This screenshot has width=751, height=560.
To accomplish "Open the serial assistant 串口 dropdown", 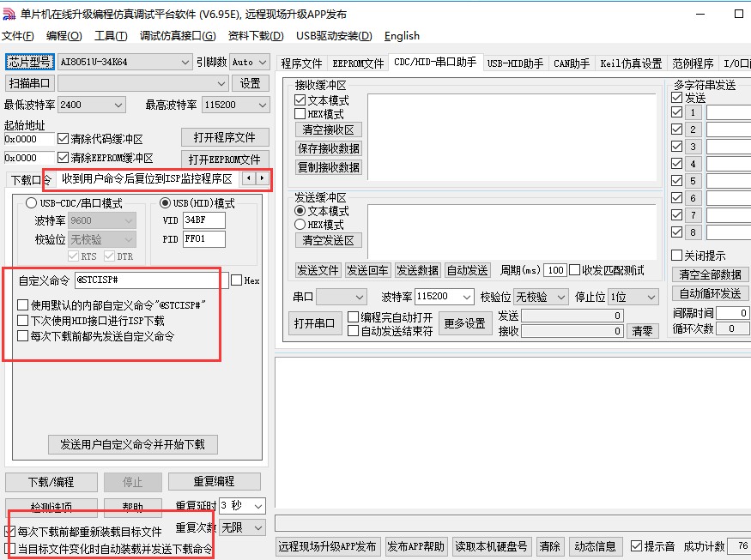I will pos(360,298).
